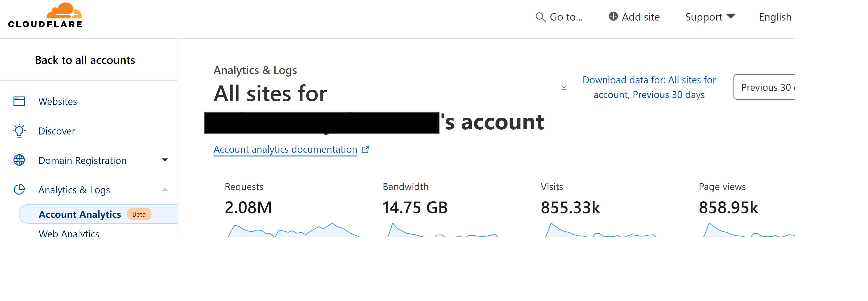Click the Discover lightbulb icon
868x301 pixels.
[x=19, y=131]
